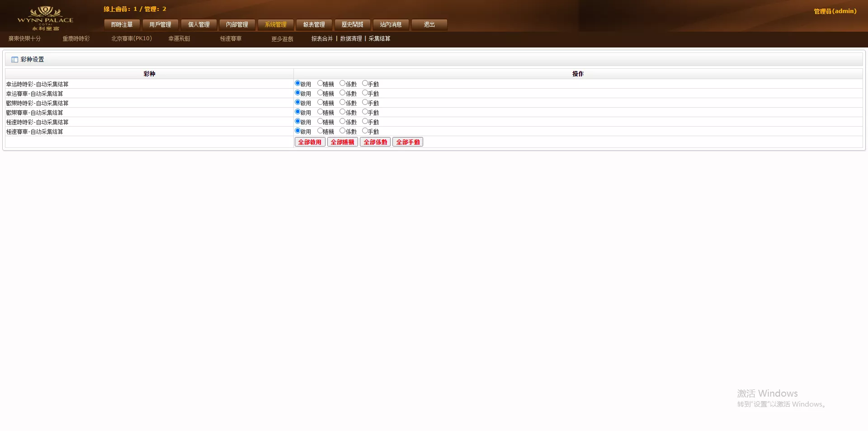Choose 啟用 radio for 極速赛車 row
The height and width of the screenshot is (431, 868).
297,131
